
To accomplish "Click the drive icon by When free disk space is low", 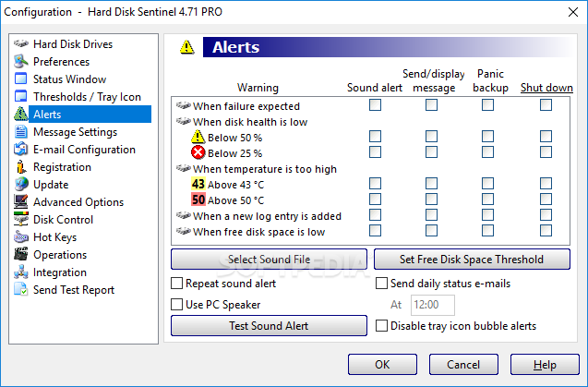I will (x=184, y=231).
